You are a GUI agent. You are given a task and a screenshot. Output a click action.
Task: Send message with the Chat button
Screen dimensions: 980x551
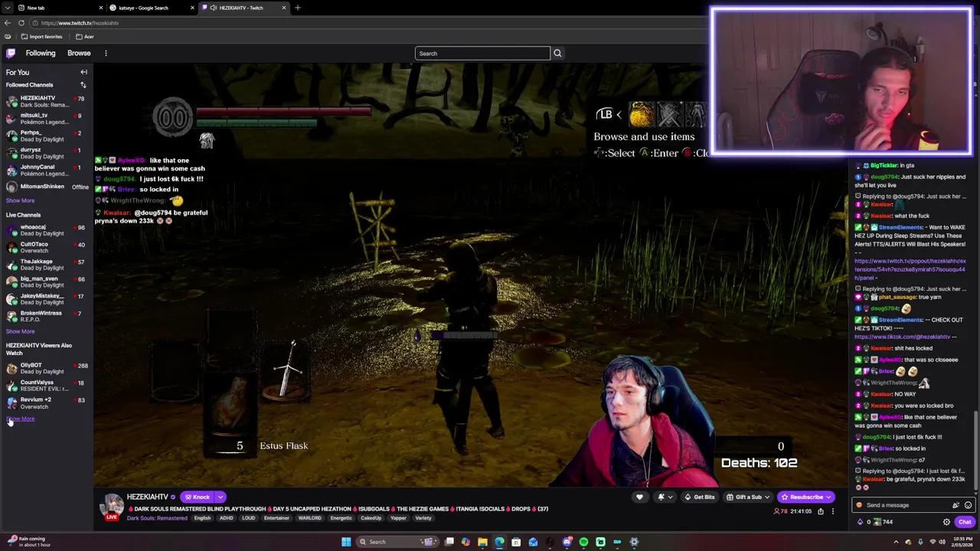[x=964, y=522]
